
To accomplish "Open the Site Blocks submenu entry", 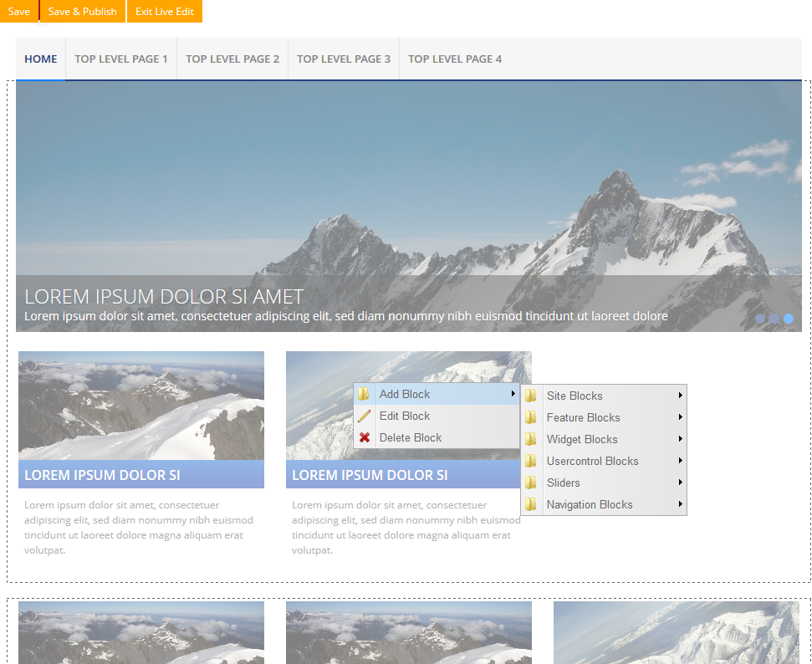I will tap(604, 396).
